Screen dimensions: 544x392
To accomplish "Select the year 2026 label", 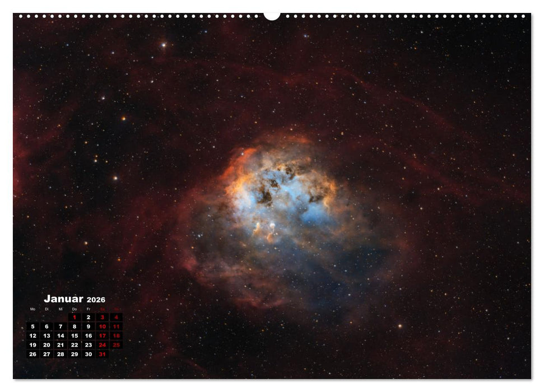I will [96, 300].
